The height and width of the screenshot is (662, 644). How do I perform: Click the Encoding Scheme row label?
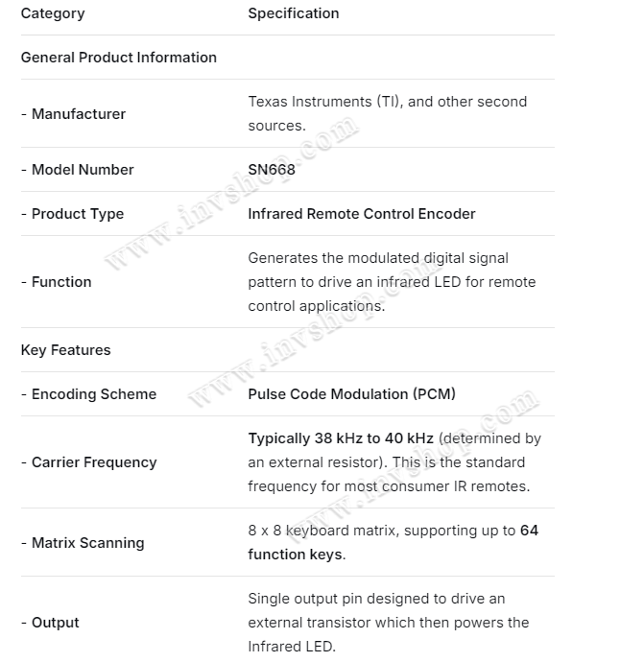pos(88,394)
